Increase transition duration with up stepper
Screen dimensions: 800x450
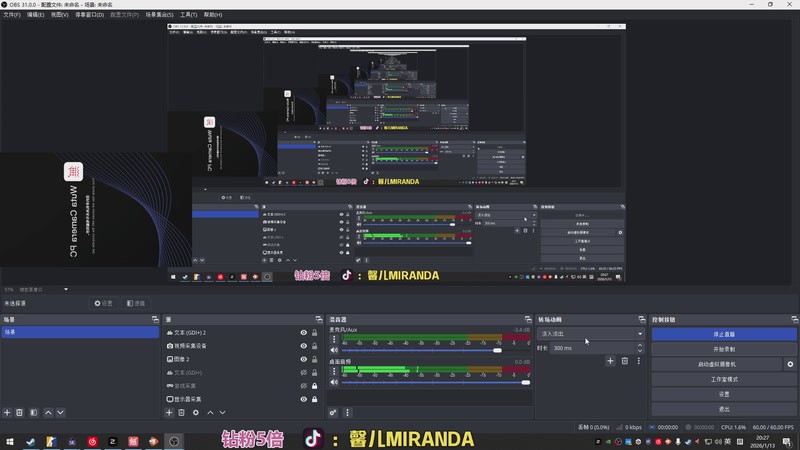click(640, 345)
